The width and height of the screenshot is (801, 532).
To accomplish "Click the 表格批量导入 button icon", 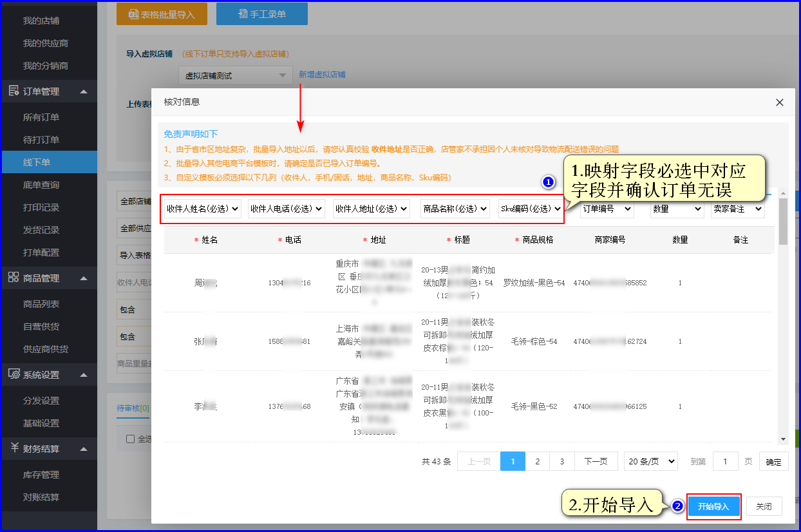I will point(133,14).
